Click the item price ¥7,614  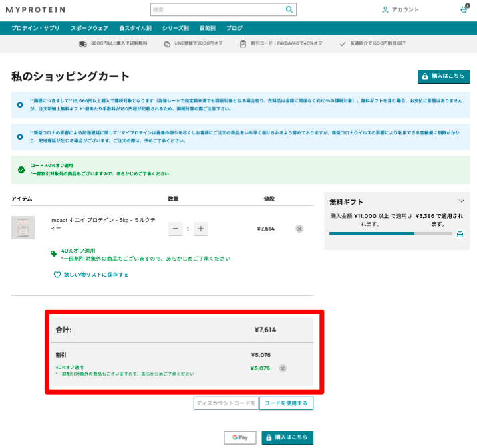click(266, 229)
